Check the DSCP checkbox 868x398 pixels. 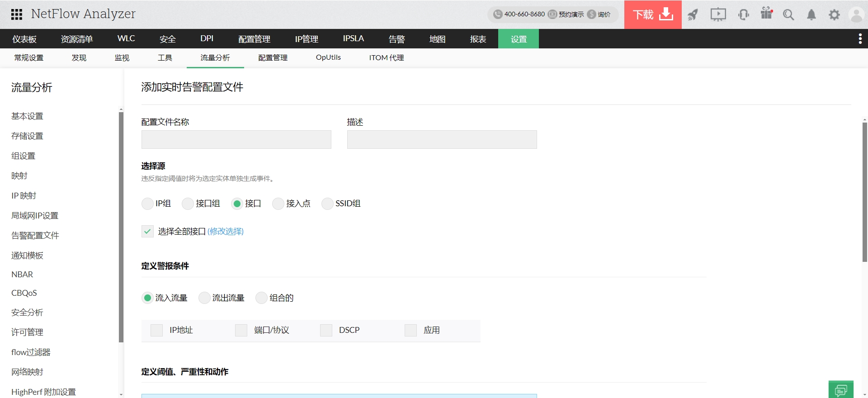pyautogui.click(x=326, y=330)
